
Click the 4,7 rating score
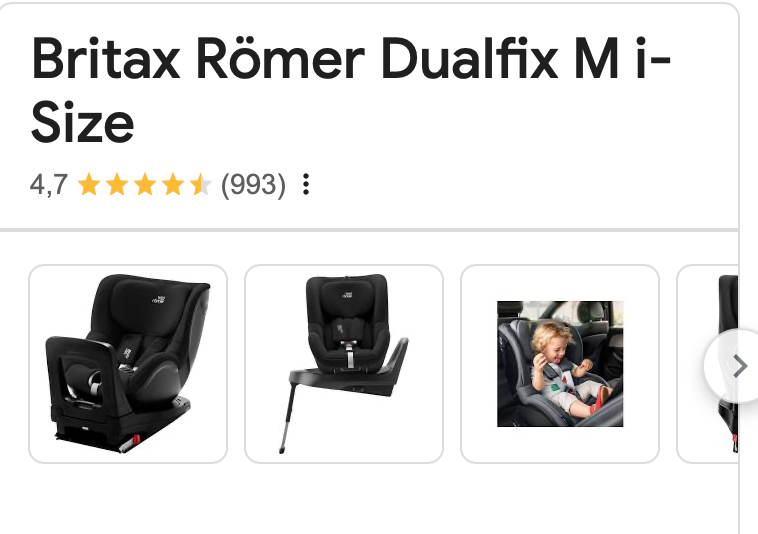tap(48, 185)
